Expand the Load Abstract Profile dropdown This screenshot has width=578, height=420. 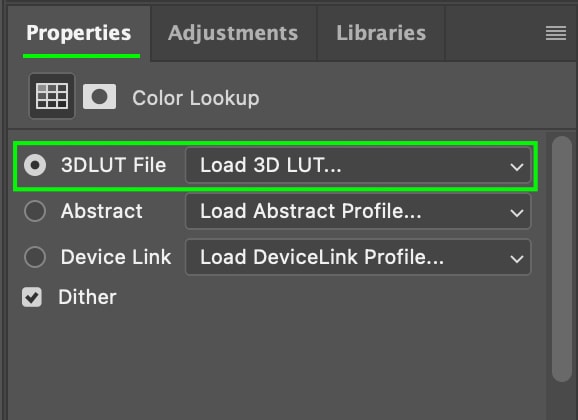(x=358, y=211)
